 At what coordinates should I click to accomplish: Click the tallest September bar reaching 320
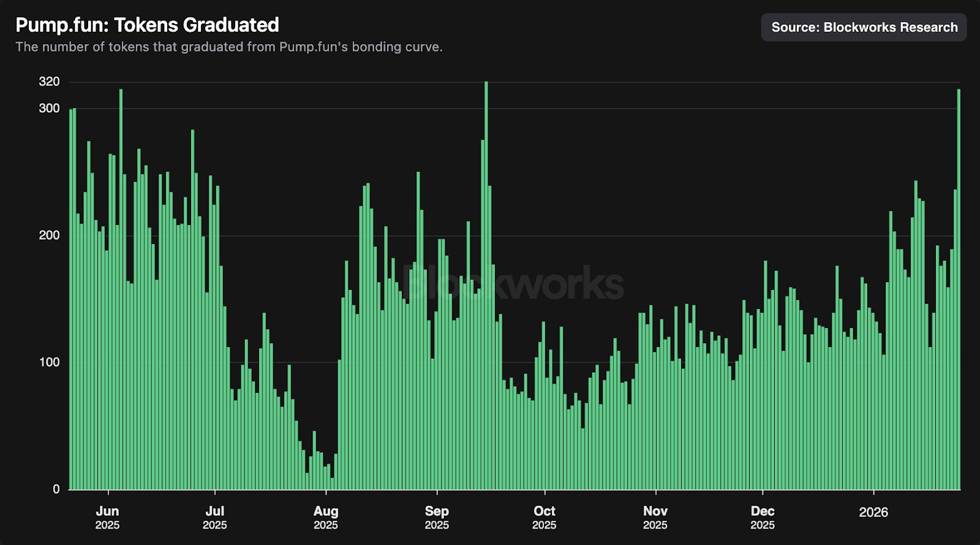tap(486, 286)
